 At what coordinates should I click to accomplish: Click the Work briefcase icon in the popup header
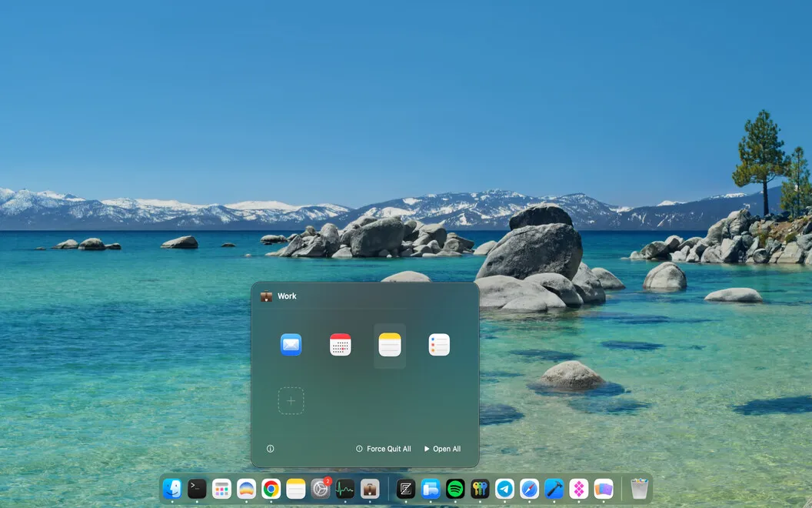click(x=266, y=296)
